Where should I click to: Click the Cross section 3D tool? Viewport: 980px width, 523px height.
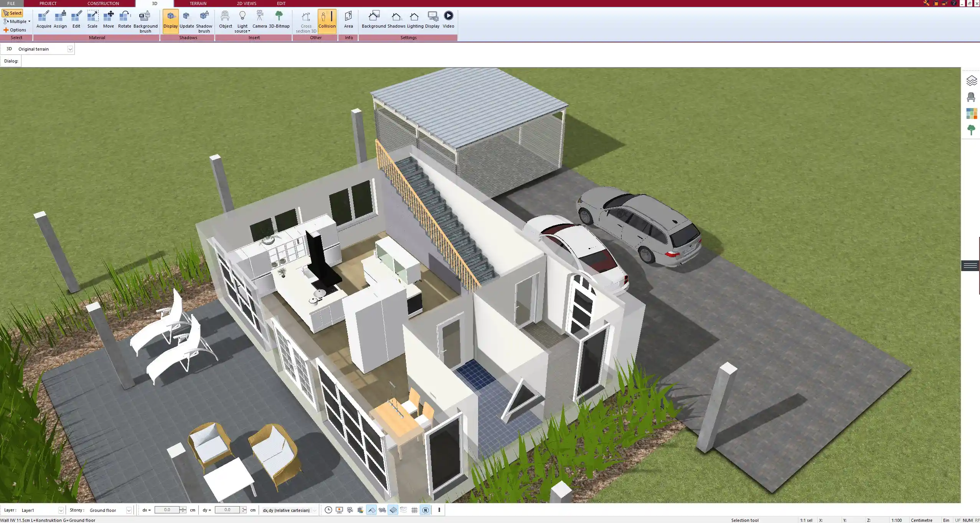point(306,22)
